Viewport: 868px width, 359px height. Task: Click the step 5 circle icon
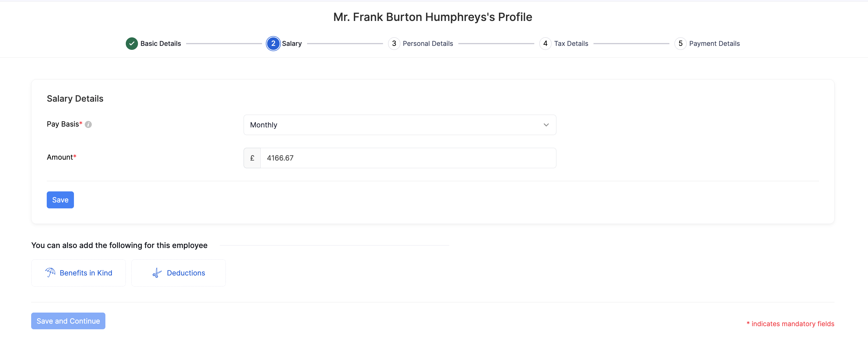tap(680, 43)
